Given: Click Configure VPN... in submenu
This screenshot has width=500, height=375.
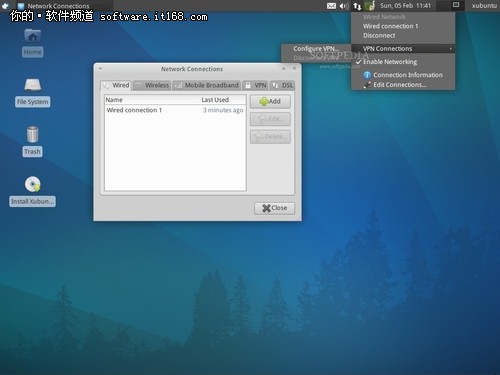Looking at the screenshot, I should tap(316, 49).
